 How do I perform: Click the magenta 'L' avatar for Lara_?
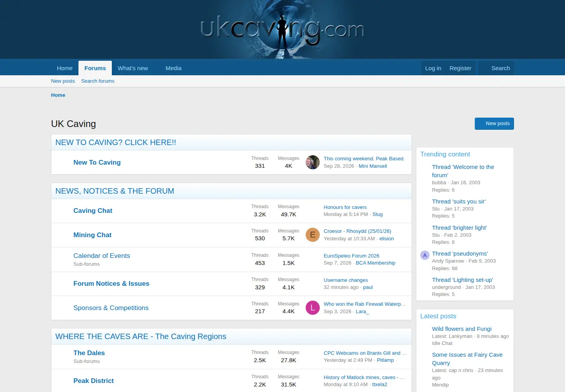tap(313, 308)
